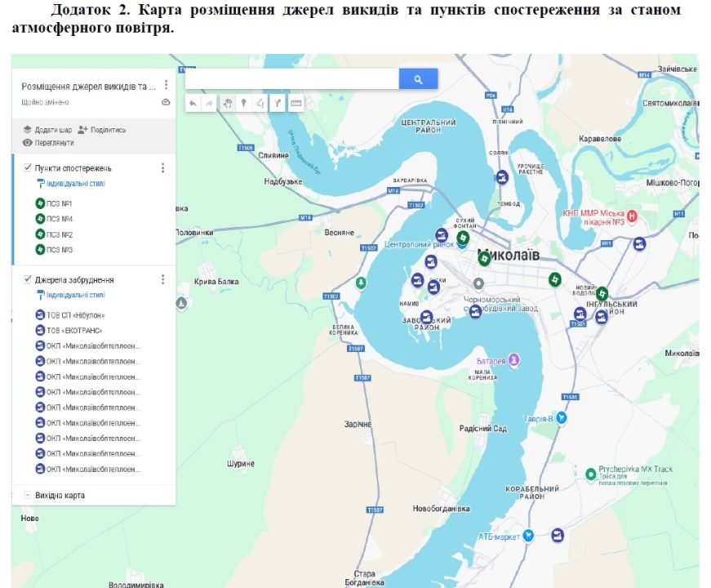Pick the ruler measure distances tool
Image resolution: width=711 pixels, height=588 pixels.
[x=296, y=104]
